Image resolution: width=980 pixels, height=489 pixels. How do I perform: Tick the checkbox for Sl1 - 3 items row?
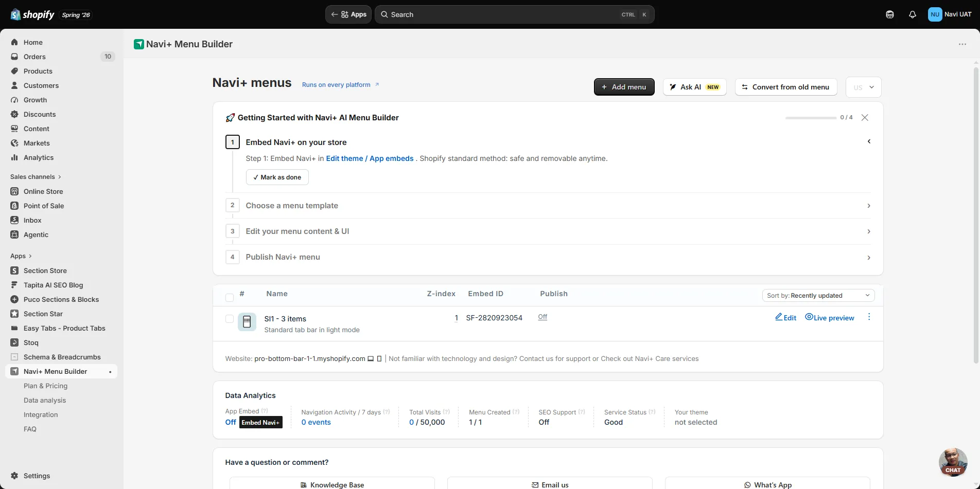pos(230,319)
